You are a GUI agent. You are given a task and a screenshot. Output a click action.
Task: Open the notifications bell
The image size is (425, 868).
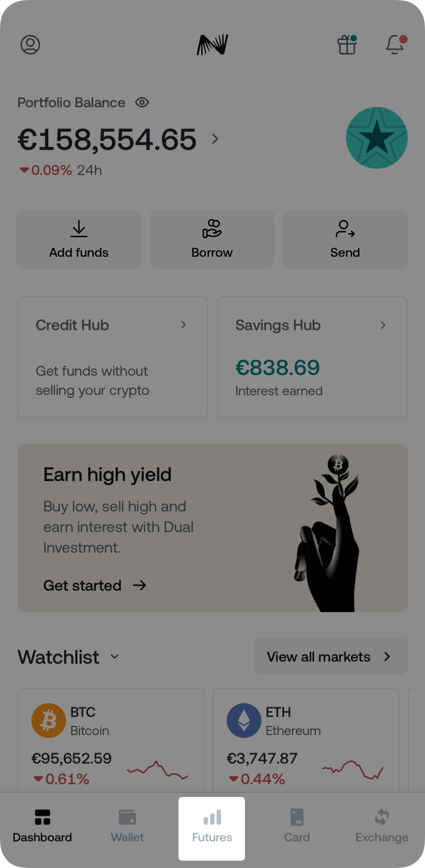pyautogui.click(x=395, y=45)
